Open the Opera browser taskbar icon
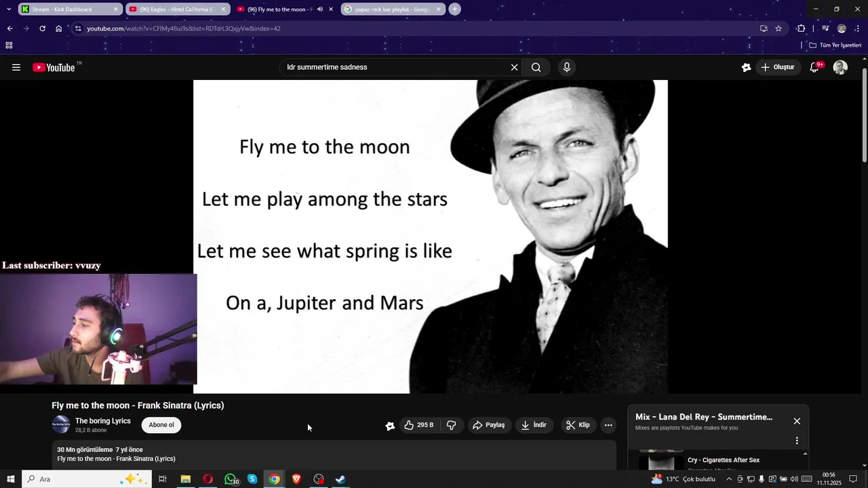 [208, 479]
